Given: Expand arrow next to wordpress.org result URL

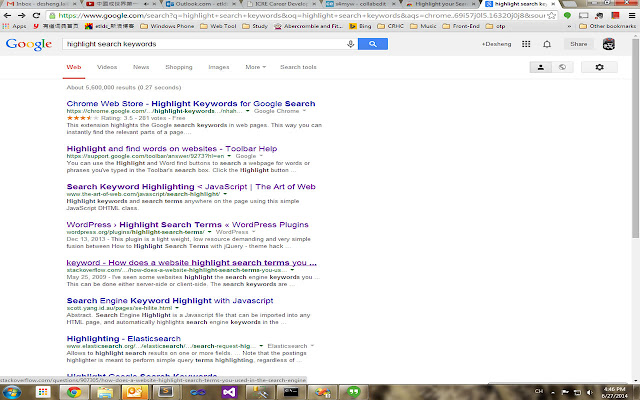Looking at the screenshot, I should [x=209, y=232].
